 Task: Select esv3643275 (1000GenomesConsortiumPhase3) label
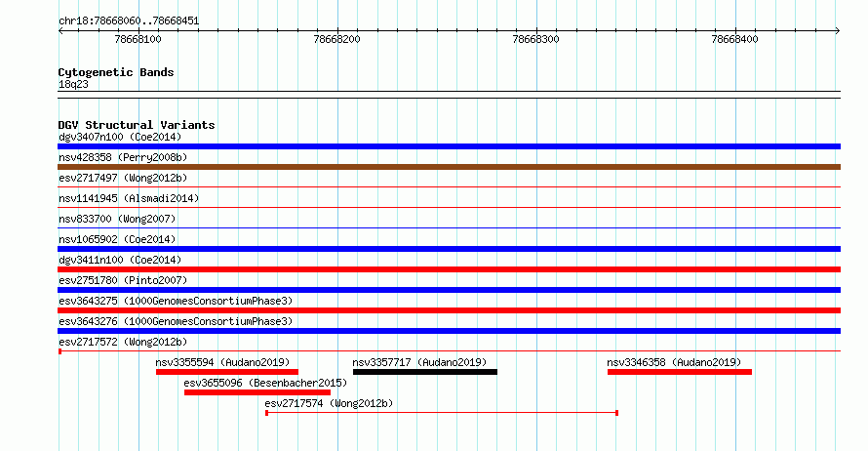point(176,301)
